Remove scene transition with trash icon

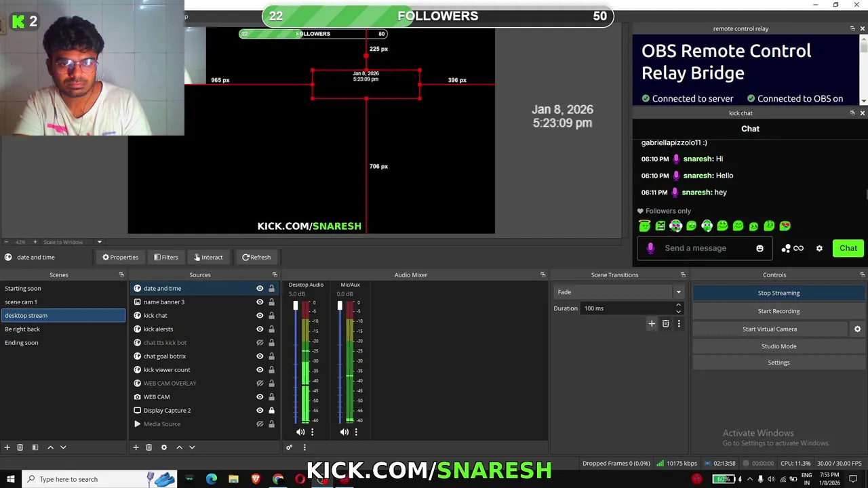pos(665,324)
